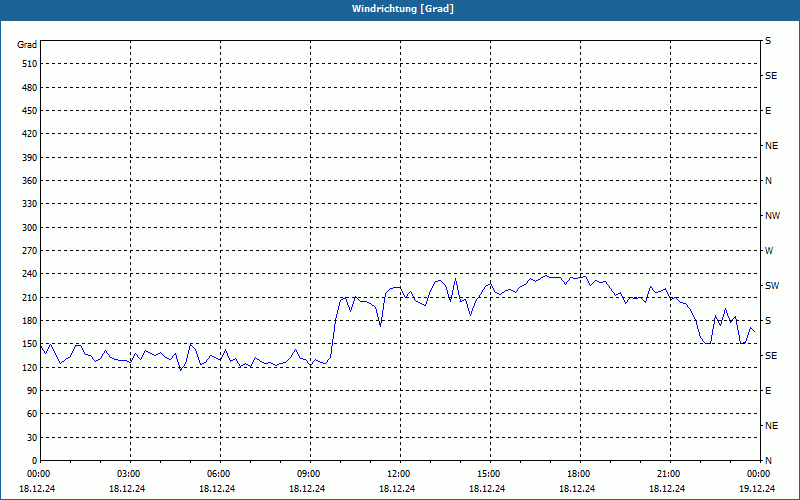Click the Windrichtung [Grad] chart title
Viewport: 800px width, 500px height.
pyautogui.click(x=403, y=9)
